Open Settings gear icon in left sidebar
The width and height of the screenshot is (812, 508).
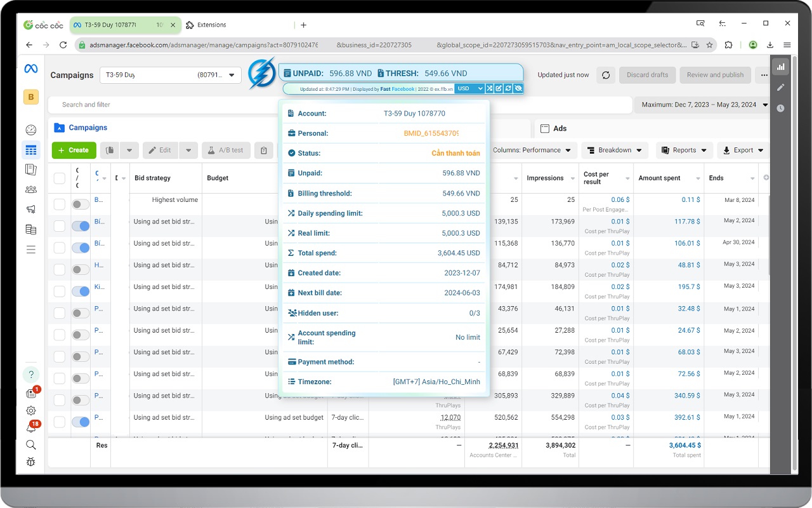pyautogui.click(x=30, y=411)
